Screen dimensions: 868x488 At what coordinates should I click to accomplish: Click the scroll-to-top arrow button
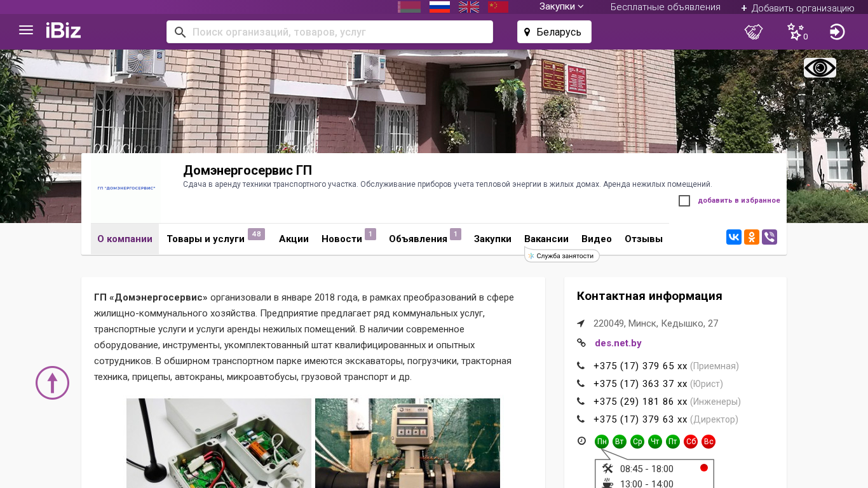(52, 383)
